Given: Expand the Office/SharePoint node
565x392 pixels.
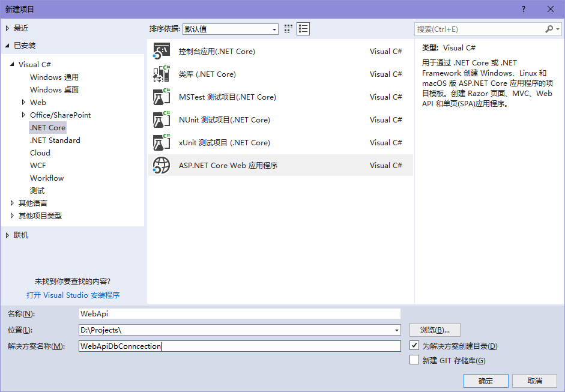Looking at the screenshot, I should click(x=23, y=115).
